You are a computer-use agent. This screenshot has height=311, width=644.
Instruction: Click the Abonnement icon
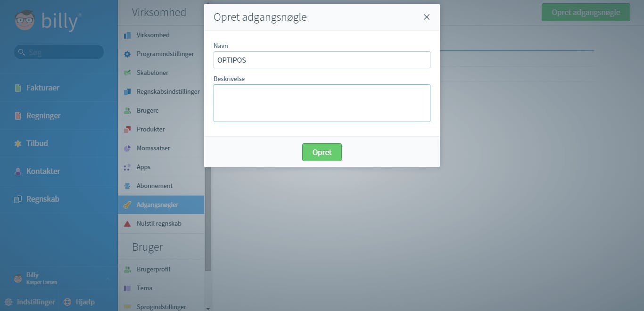point(127,186)
